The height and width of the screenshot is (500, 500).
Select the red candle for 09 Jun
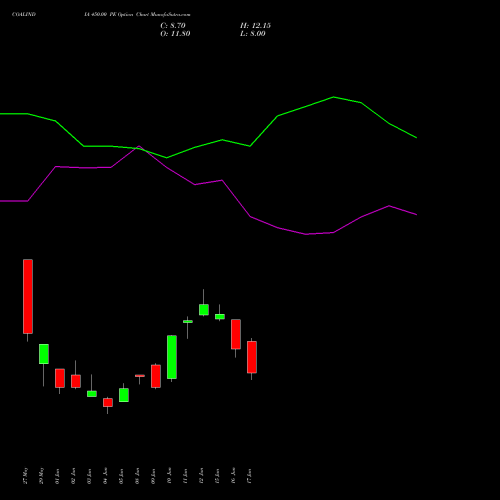[156, 376]
